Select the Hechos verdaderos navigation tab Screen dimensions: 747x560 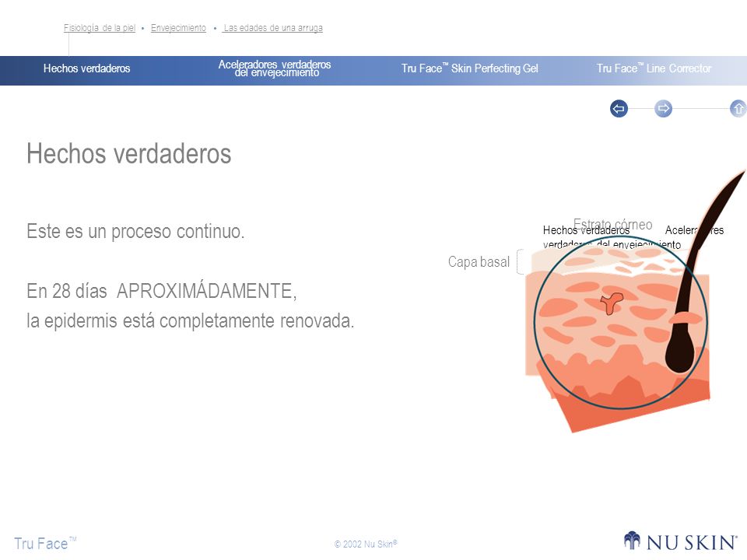point(86,68)
